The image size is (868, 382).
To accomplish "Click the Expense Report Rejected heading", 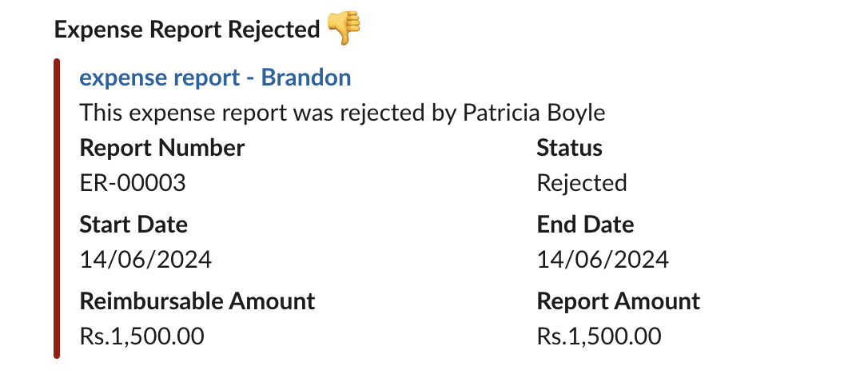I will point(187,30).
